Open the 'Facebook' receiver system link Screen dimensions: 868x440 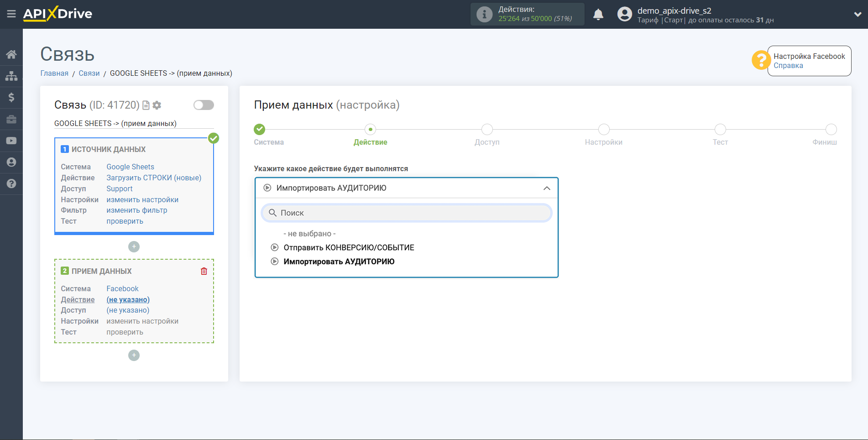coord(122,288)
